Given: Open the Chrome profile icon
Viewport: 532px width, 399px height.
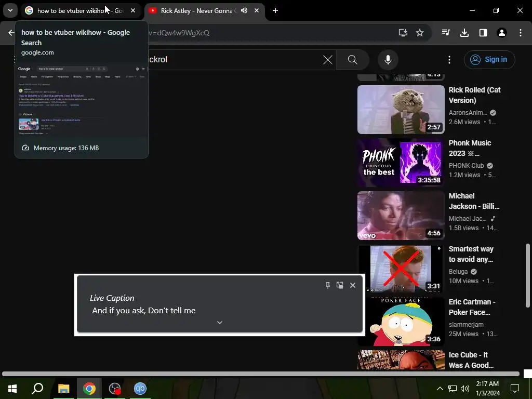Looking at the screenshot, I should click(x=502, y=33).
